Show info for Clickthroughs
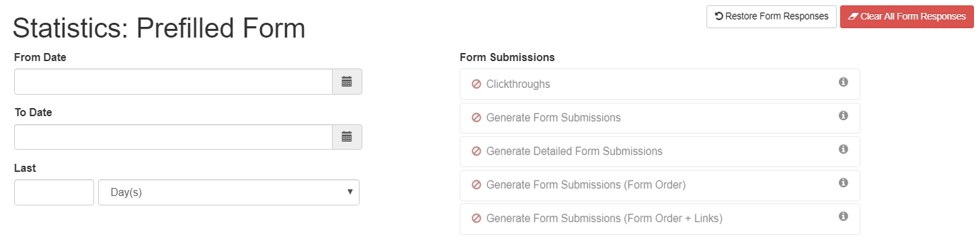 (843, 82)
